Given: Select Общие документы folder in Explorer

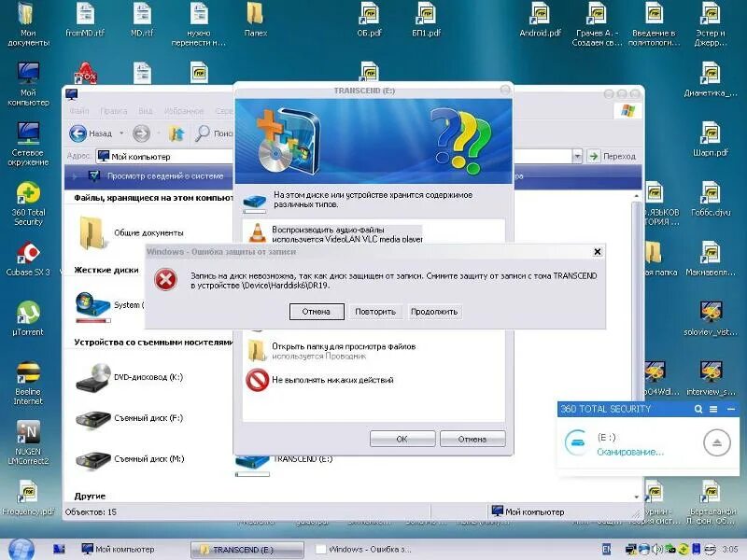Looking at the screenshot, I should click(x=130, y=232).
